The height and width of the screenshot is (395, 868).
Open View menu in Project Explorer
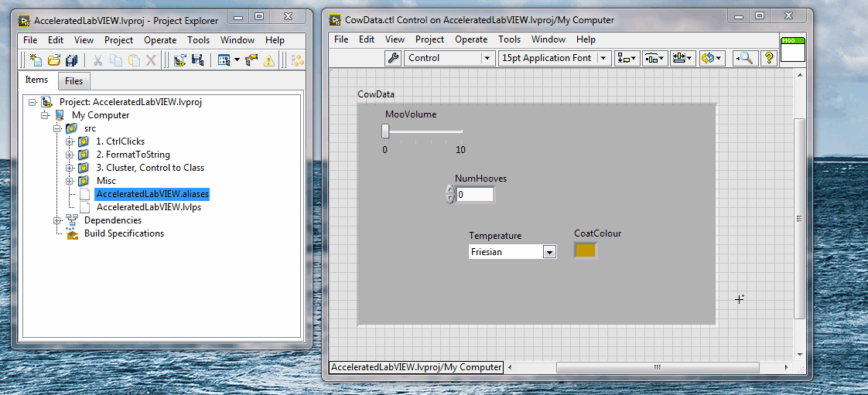click(x=84, y=40)
